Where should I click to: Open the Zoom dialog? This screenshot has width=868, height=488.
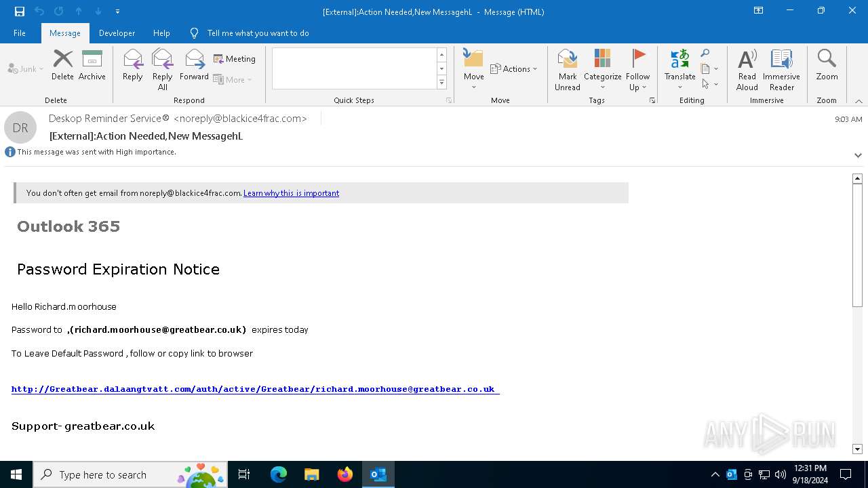coord(827,65)
